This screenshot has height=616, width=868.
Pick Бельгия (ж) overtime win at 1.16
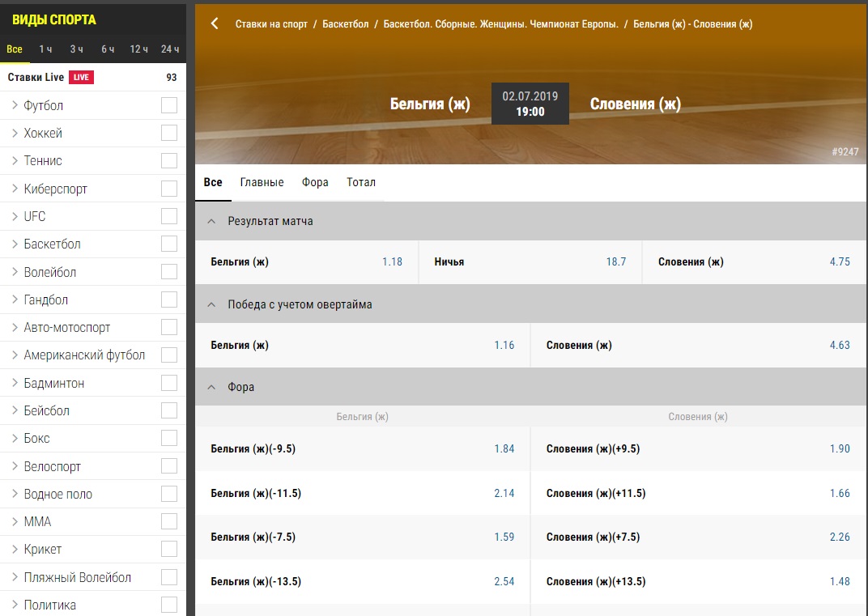(363, 345)
